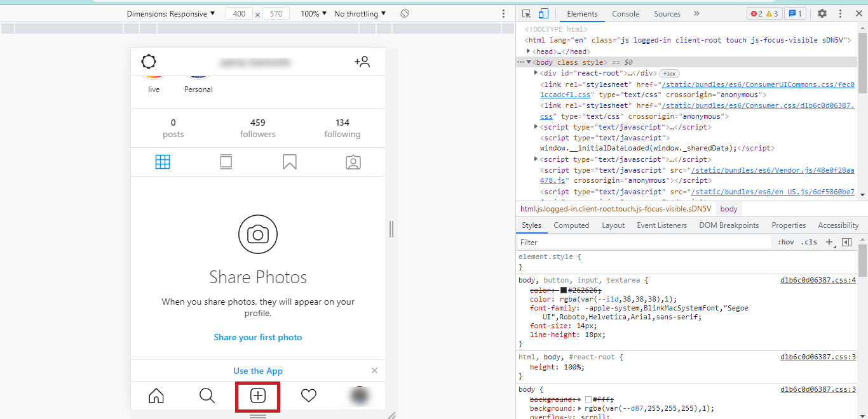Screen dimensions: 868x419
Task: Click the styles Filter input field
Action: (642, 242)
